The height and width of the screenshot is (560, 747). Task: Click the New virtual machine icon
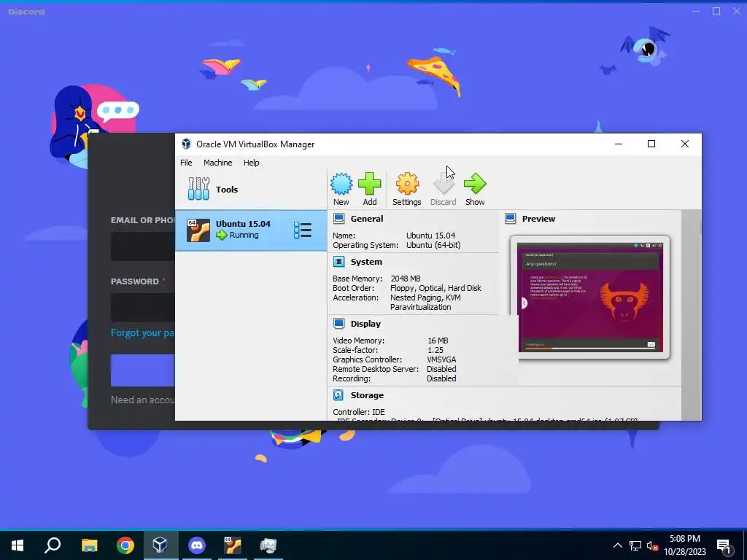click(x=341, y=184)
